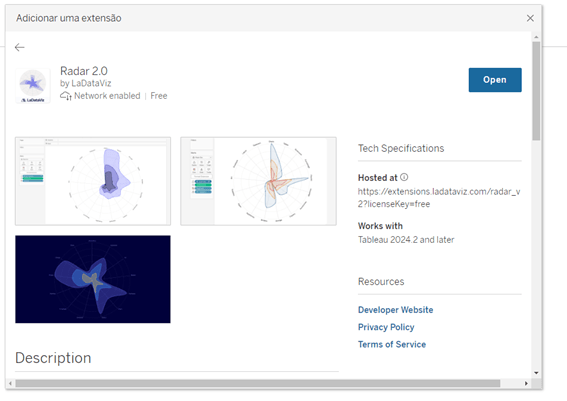Select the hosted URL extensions.ladataviz.com text
Screen dimensions: 567x401
[x=439, y=198]
